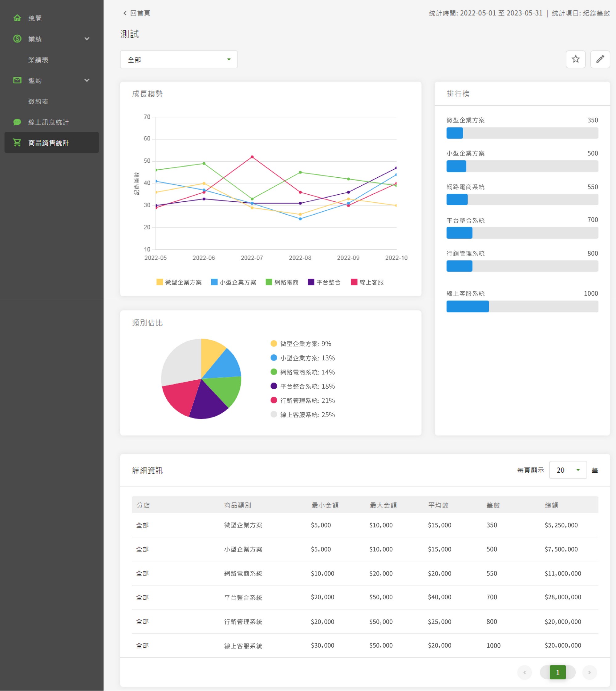
Task: Click pie legend 平台整合系統: 18%
Action: coord(302,386)
